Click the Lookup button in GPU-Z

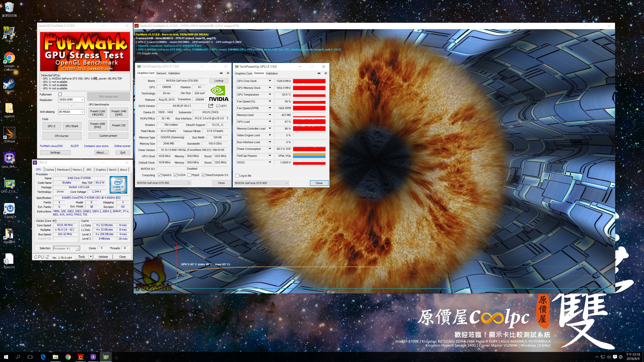click(219, 81)
